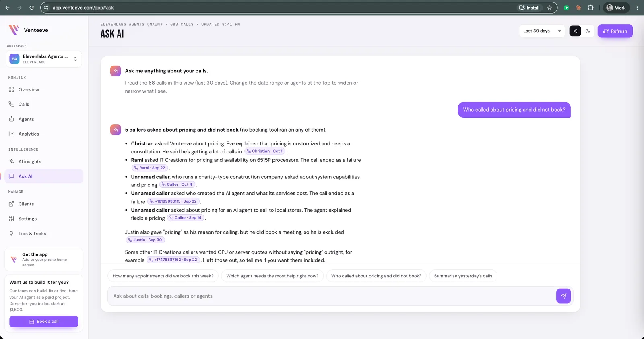Viewport: 644px width, 339px height.
Task: Open browser extensions puzzle icon
Action: (x=590, y=8)
